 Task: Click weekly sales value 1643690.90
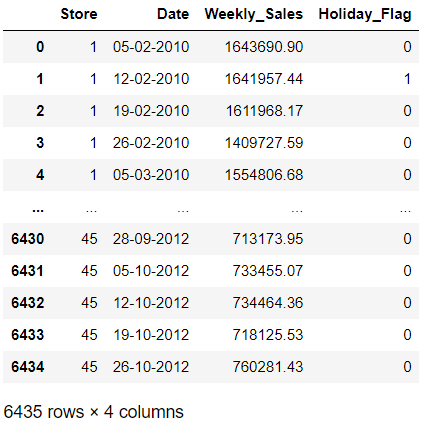[x=264, y=47]
